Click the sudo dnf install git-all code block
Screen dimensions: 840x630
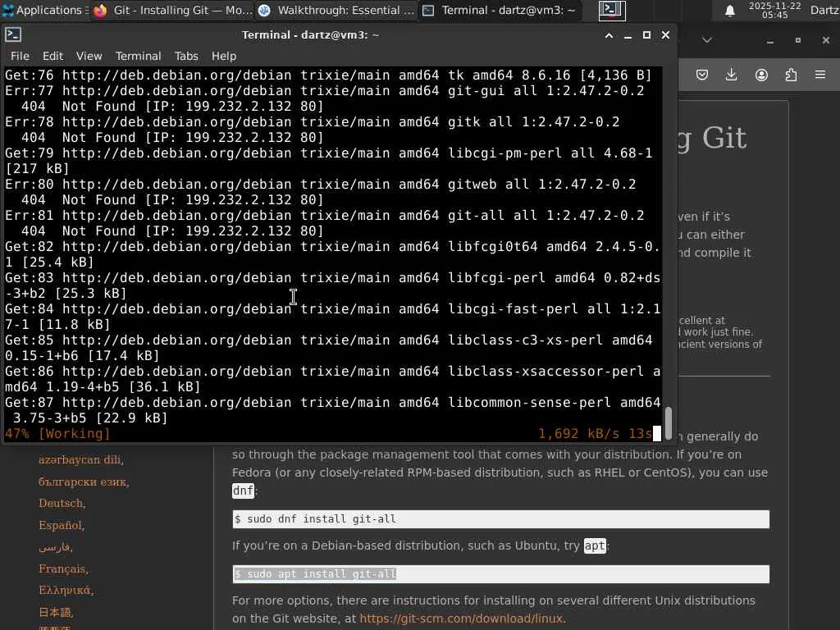tap(501, 519)
